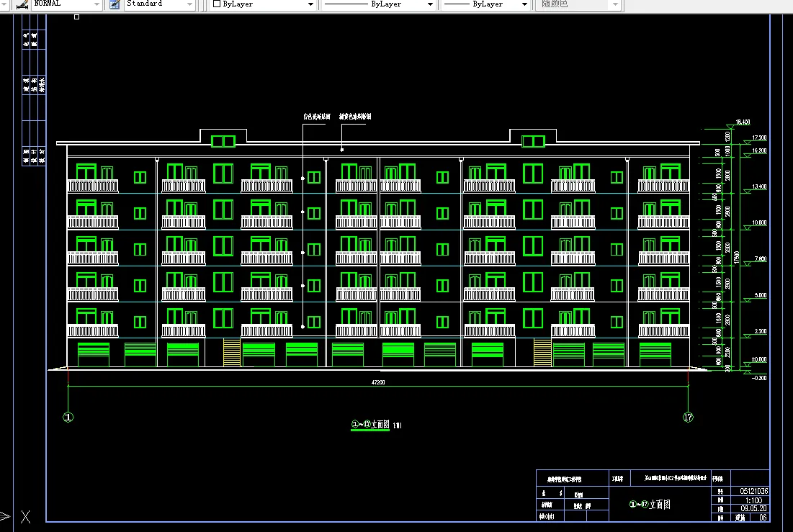Select the axis bubble numbered 1
The image size is (793, 532).
tap(68, 418)
